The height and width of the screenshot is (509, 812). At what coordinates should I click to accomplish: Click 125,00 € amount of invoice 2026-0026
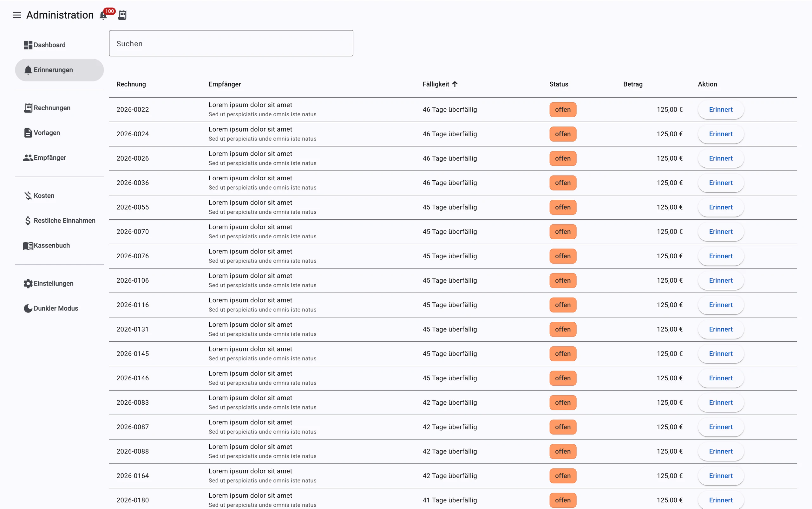670,158
